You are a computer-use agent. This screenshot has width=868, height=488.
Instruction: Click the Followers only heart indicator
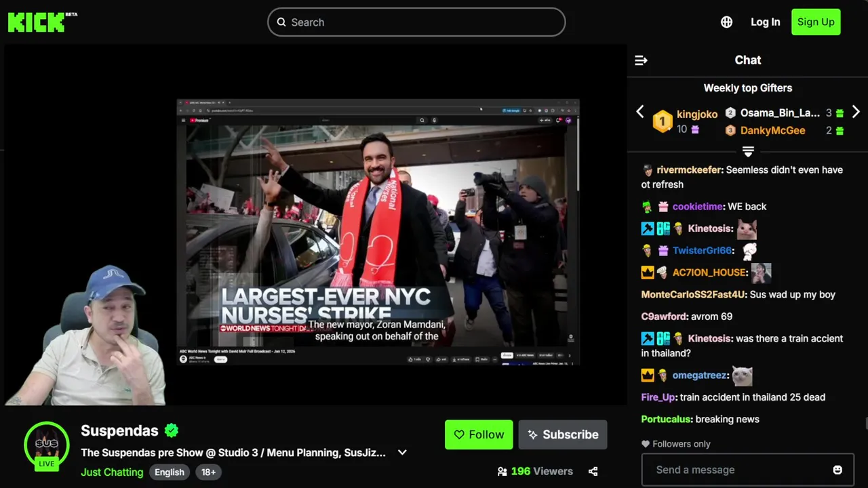tap(646, 444)
